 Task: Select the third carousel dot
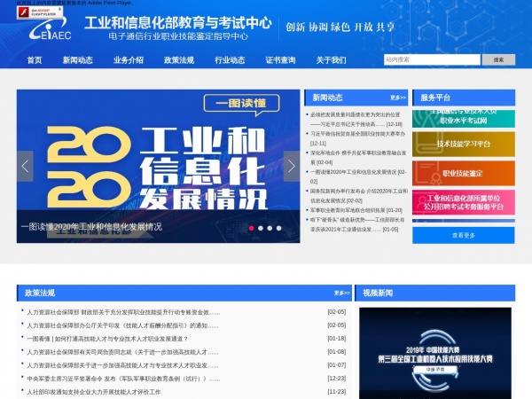pyautogui.click(x=270, y=228)
